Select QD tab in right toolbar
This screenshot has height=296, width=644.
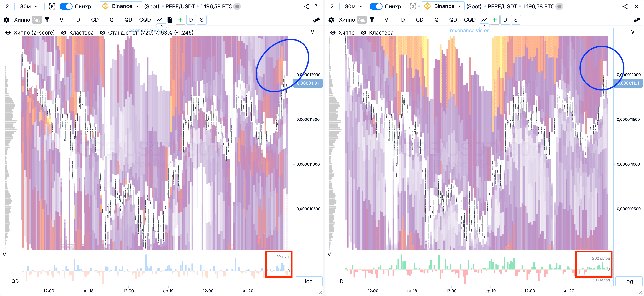pos(453,20)
